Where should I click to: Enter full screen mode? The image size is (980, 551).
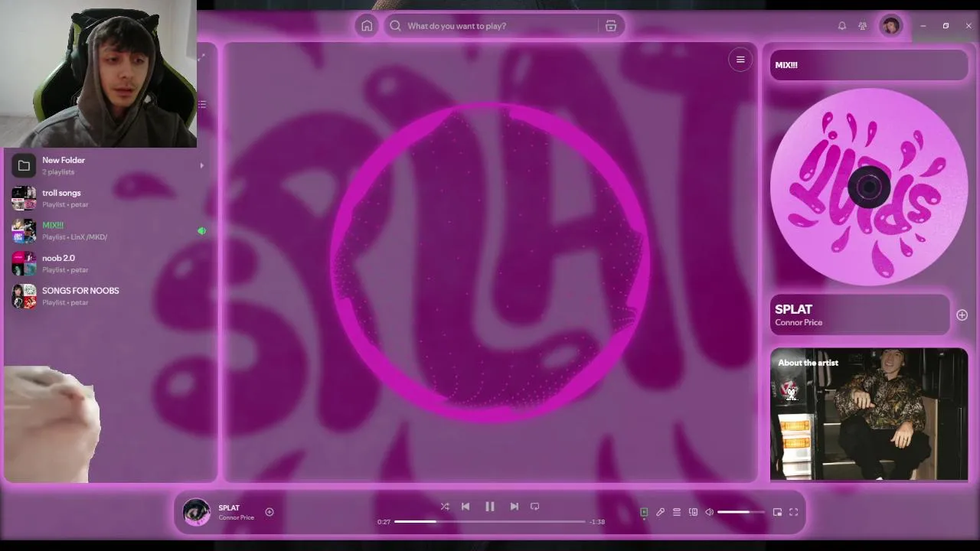(794, 512)
